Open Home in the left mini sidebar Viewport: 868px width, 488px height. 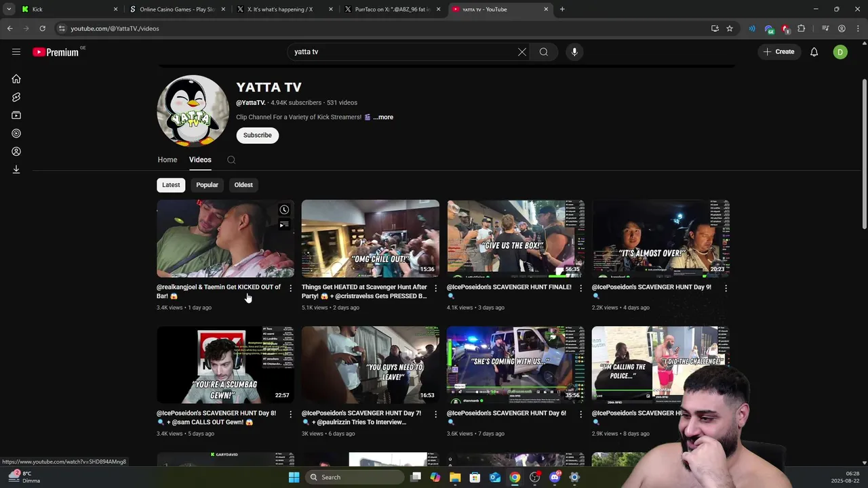click(16, 79)
